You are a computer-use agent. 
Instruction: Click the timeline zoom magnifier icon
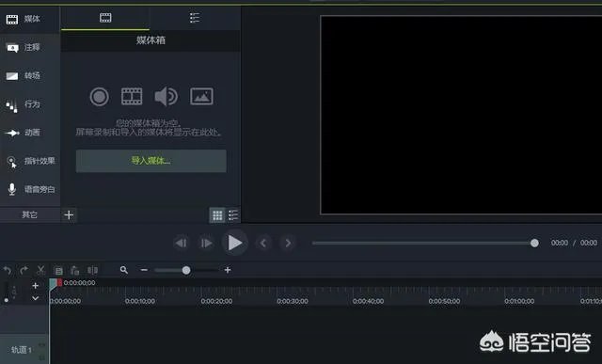click(123, 270)
